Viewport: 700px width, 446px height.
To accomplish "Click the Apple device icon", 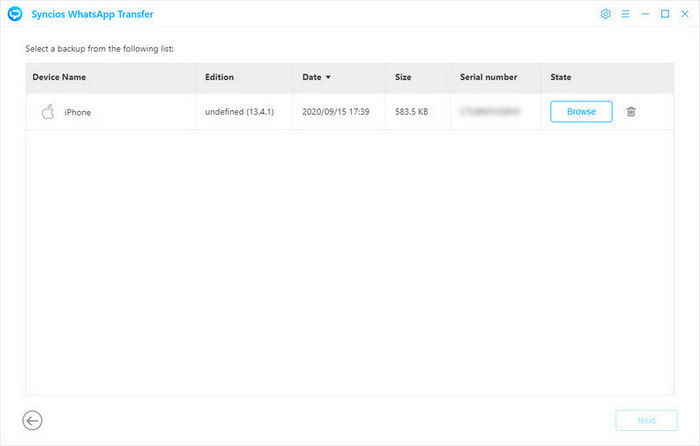I will tap(48, 112).
